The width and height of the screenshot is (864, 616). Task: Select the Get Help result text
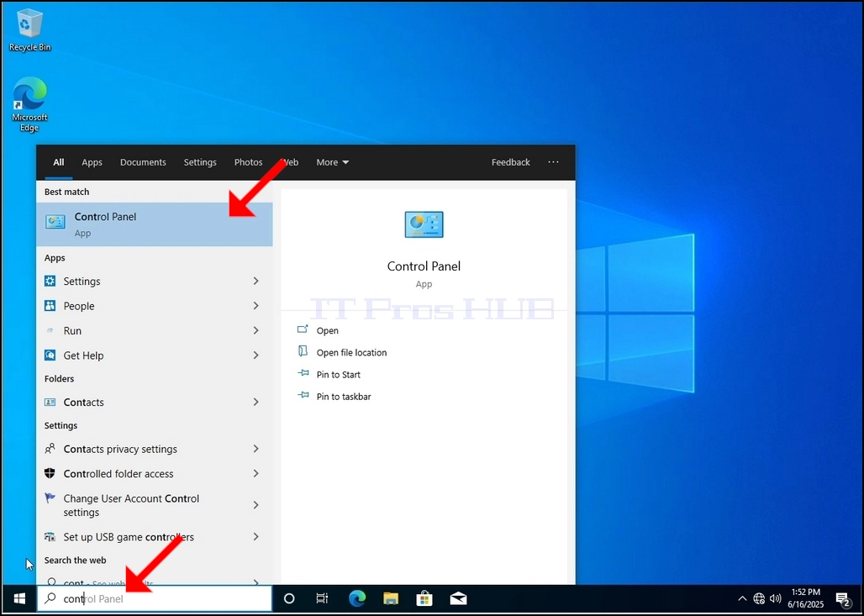(x=83, y=355)
